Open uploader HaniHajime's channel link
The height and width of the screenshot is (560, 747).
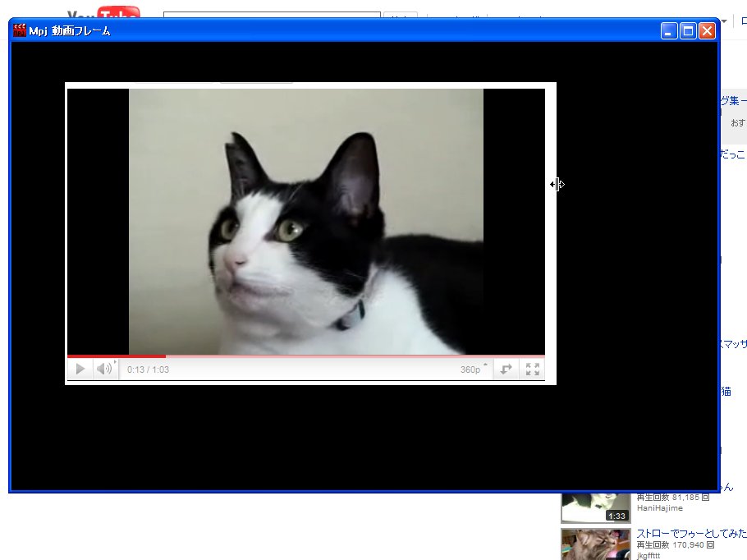660,508
